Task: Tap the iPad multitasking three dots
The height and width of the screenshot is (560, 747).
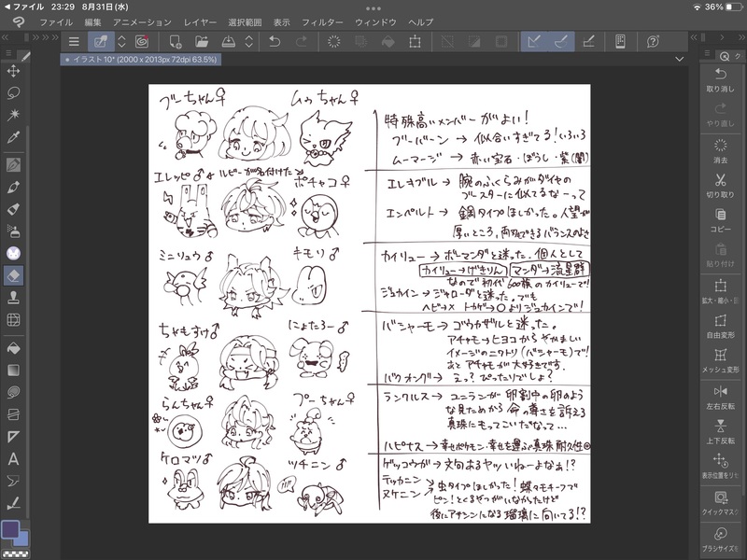Action: (373, 8)
